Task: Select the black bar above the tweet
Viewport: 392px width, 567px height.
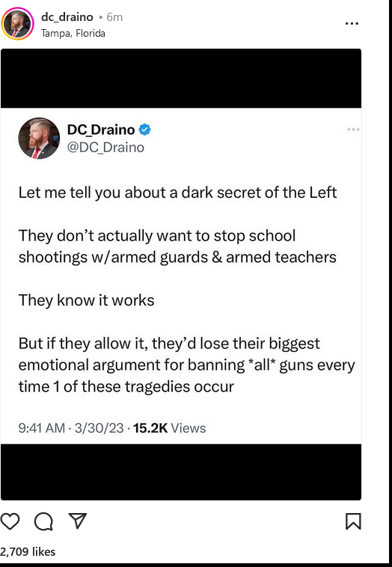Action: [x=181, y=78]
